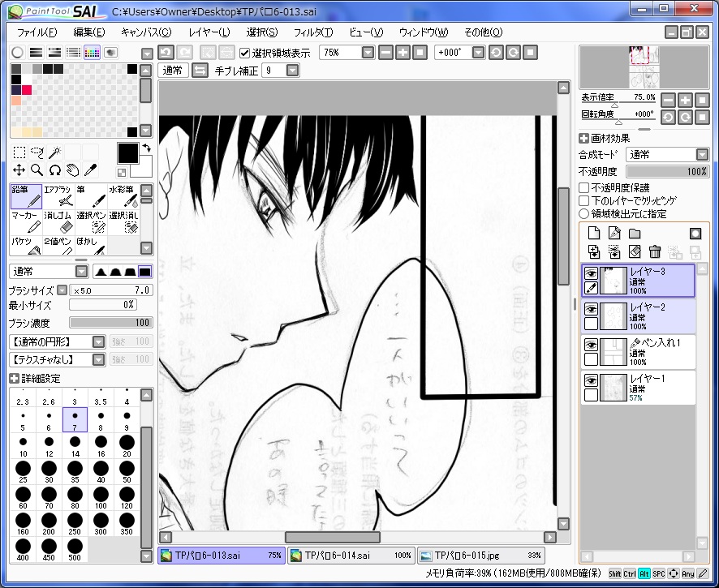Choose the 水彩筆 watercolor brush
Screen dimensions: 719x588
123,196
